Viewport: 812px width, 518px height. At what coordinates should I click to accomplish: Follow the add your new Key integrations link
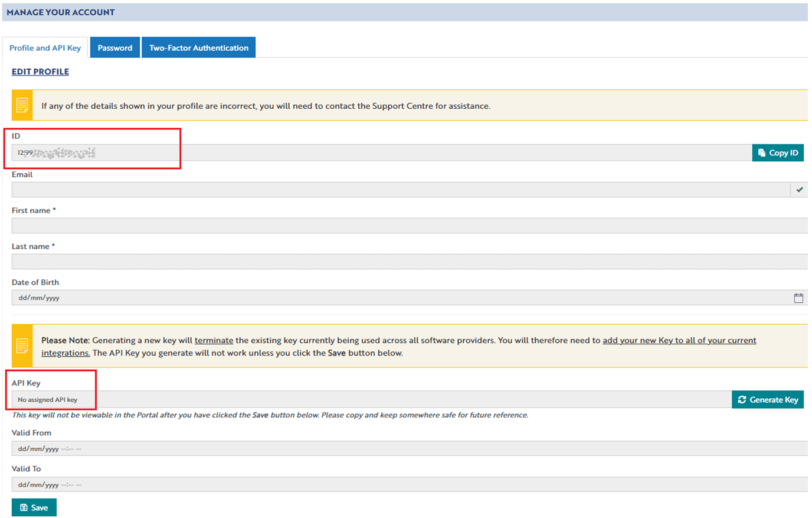point(677,340)
